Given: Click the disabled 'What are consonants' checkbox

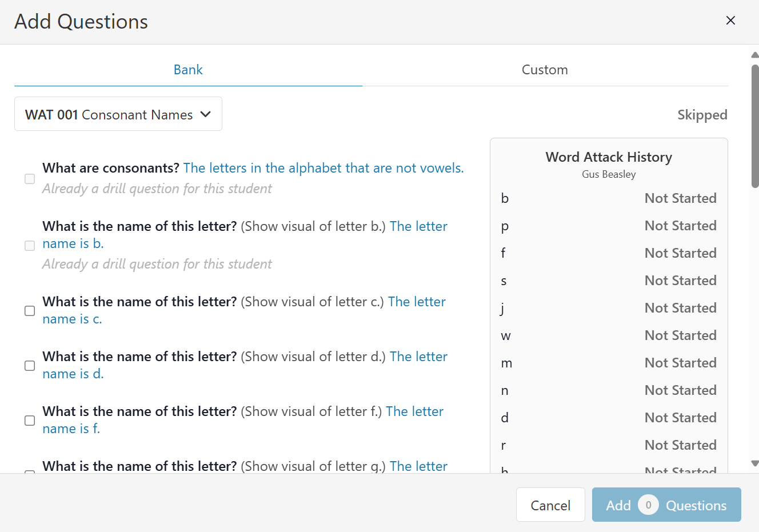Looking at the screenshot, I should tap(30, 179).
